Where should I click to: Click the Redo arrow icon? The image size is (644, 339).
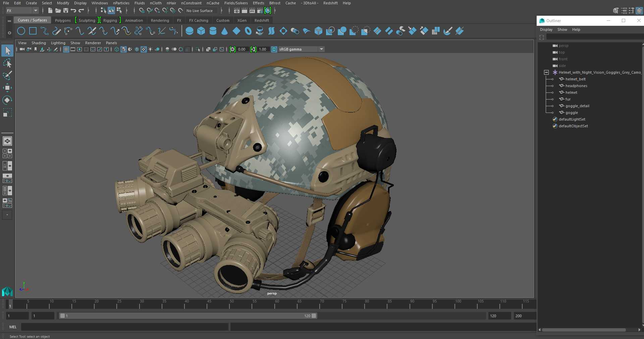tap(81, 11)
